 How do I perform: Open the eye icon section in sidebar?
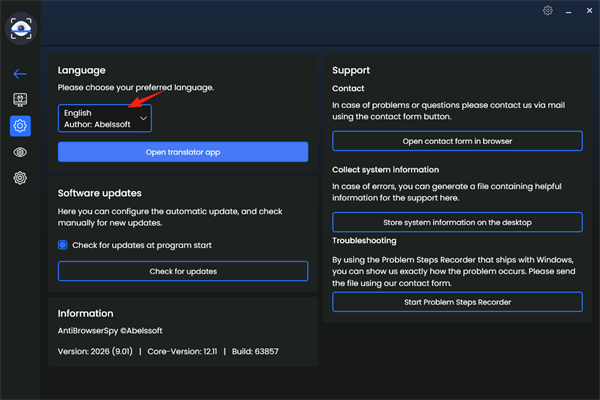(x=20, y=152)
